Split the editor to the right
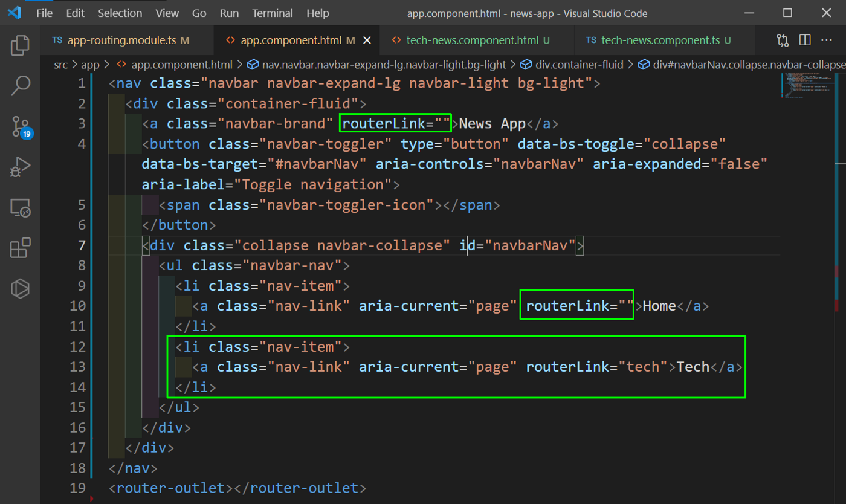This screenshot has width=846, height=504. pos(804,40)
